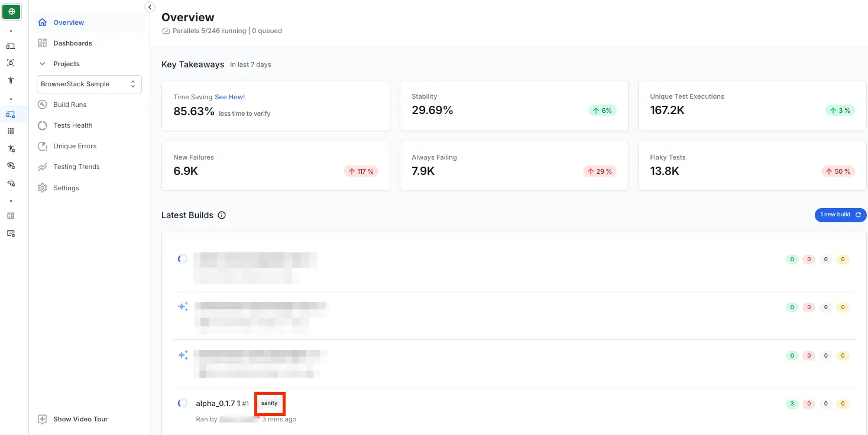Click Show Video Tour
This screenshot has width=868, height=435.
click(x=80, y=419)
